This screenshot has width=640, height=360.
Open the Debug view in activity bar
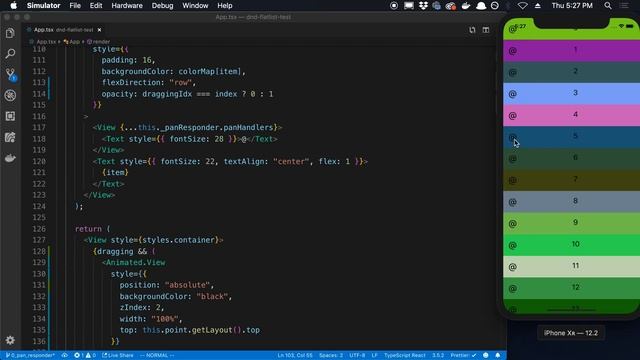[10, 95]
